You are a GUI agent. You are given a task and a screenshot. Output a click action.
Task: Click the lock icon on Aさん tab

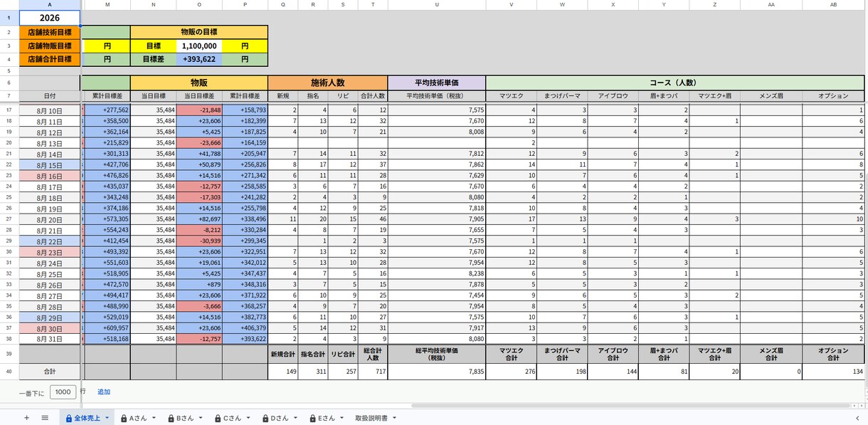pyautogui.click(x=123, y=418)
